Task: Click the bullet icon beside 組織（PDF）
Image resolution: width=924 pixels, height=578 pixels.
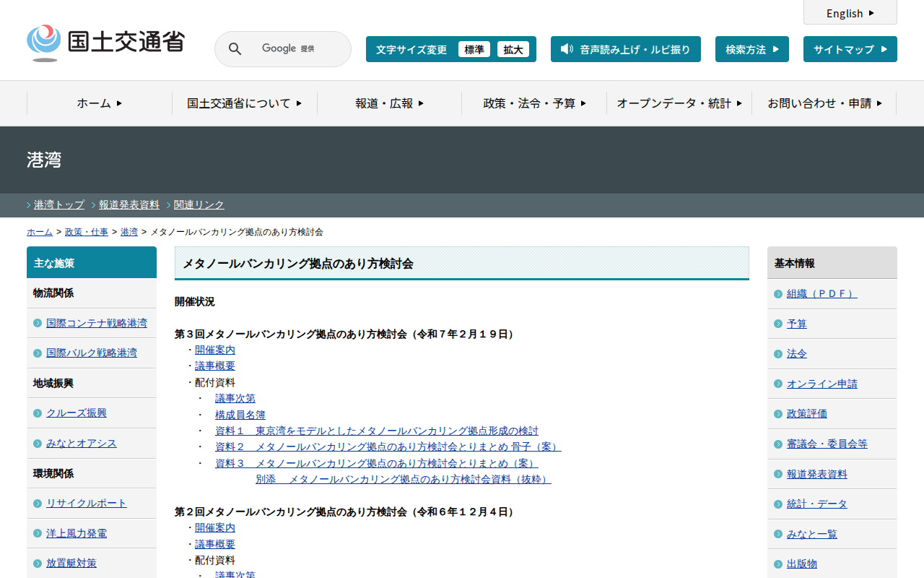Action: tap(777, 294)
